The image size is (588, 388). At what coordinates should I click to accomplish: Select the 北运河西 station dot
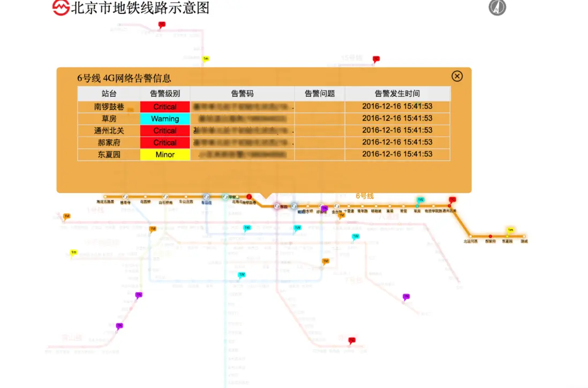click(x=470, y=237)
